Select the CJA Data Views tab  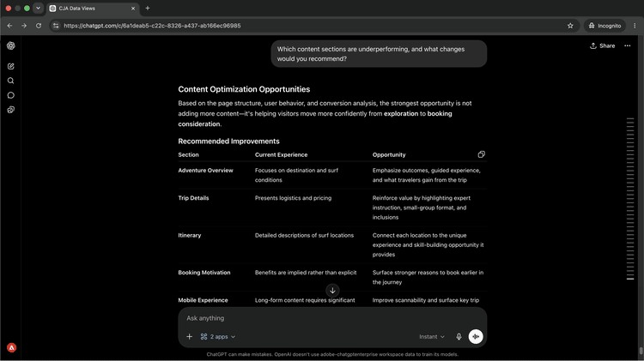pos(93,9)
